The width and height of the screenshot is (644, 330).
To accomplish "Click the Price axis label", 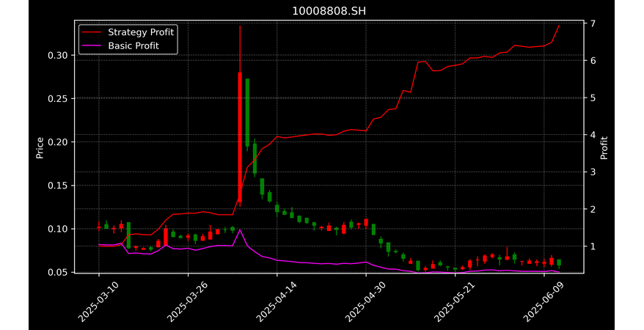I will tap(40, 148).
